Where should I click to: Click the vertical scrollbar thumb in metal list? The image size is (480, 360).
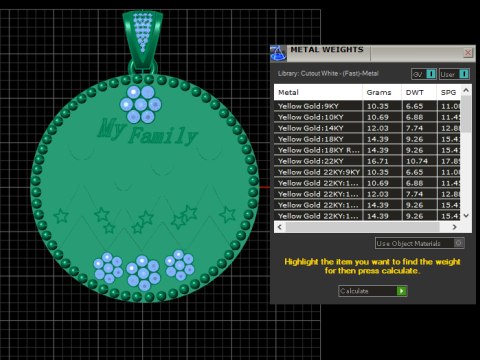click(466, 114)
